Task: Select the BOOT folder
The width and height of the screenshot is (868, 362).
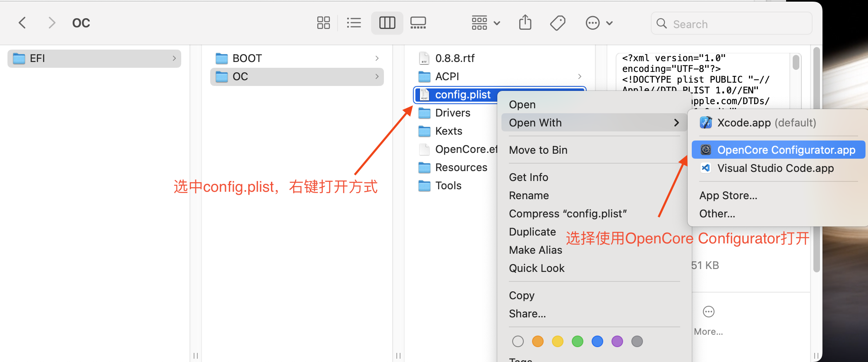Action: [297, 58]
